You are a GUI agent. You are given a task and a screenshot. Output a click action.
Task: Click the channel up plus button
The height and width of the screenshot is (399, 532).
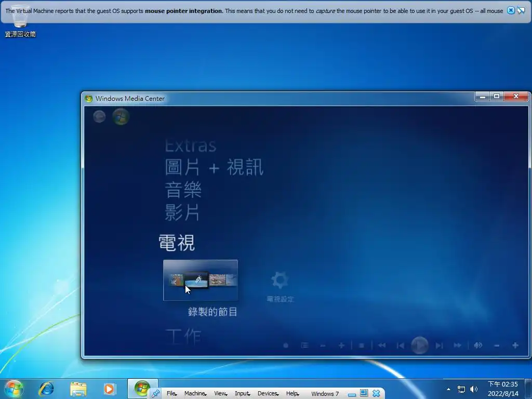pyautogui.click(x=341, y=345)
